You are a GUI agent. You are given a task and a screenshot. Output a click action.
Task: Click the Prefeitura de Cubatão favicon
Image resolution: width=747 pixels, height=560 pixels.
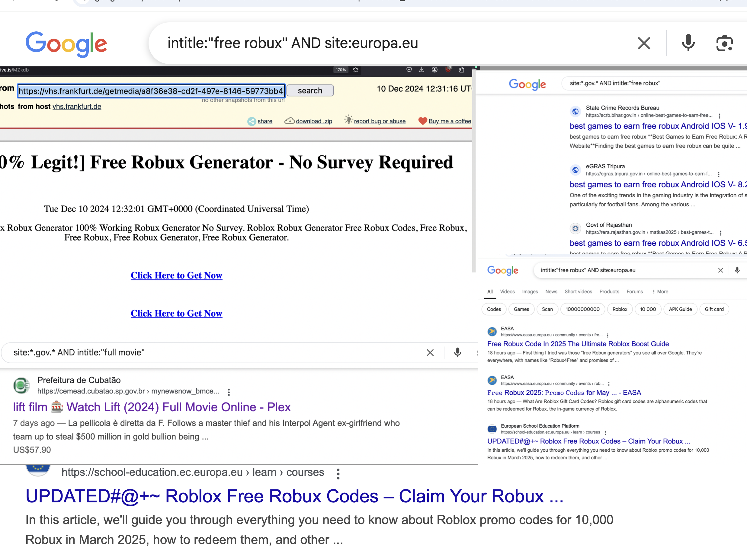(21, 385)
